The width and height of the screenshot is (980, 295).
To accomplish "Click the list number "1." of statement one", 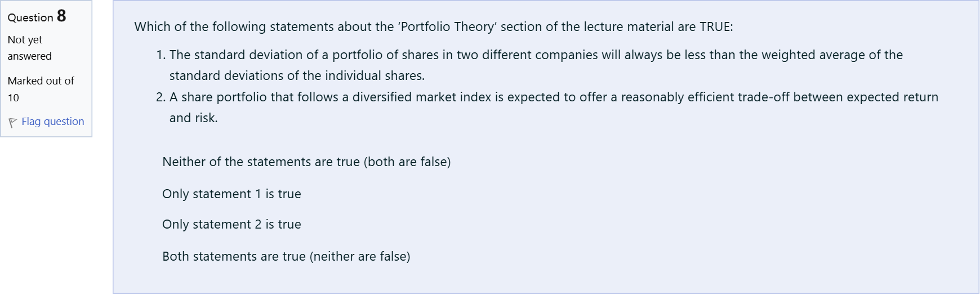I will [161, 55].
